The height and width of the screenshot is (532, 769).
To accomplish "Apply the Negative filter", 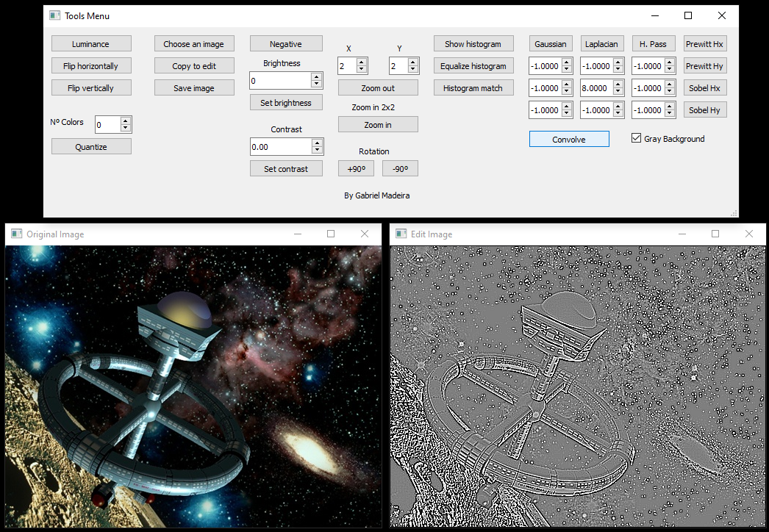I will tap(287, 43).
